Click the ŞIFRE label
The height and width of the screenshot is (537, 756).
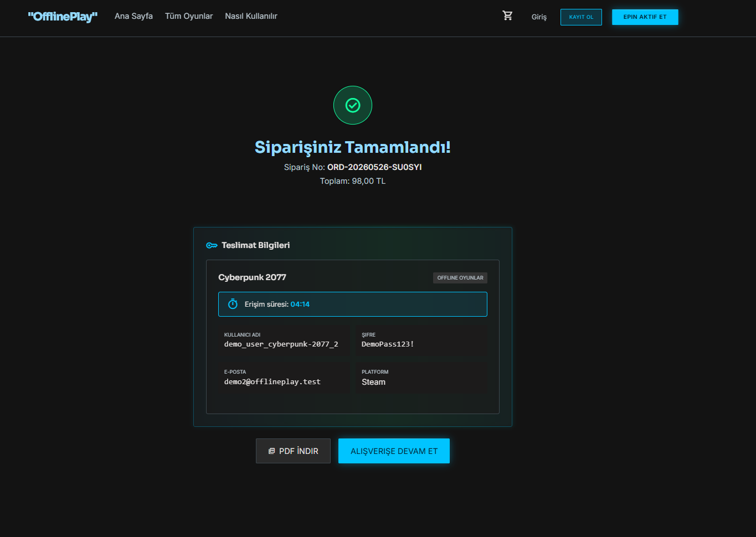(x=368, y=335)
